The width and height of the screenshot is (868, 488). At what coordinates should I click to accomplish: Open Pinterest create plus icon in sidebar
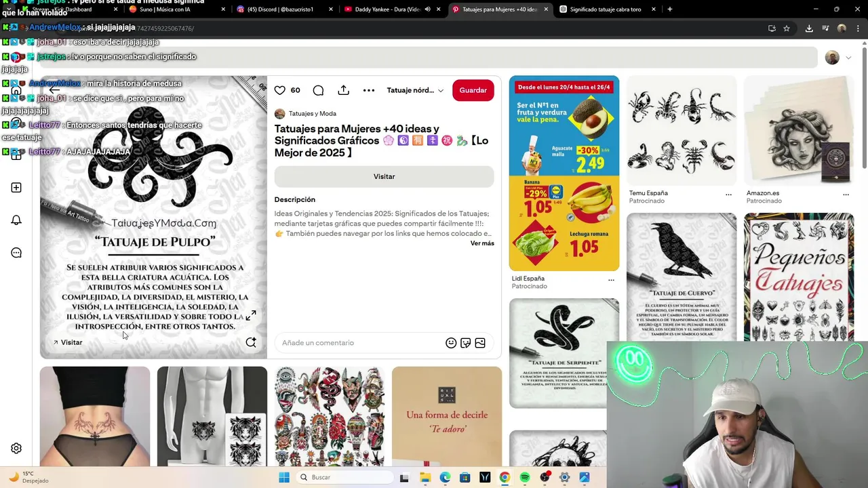[x=16, y=188]
